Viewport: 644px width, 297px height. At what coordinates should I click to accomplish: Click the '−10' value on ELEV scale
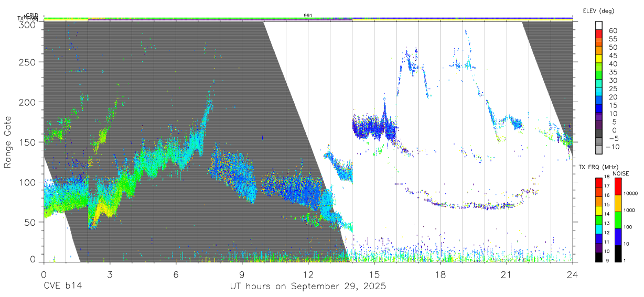(x=611, y=147)
